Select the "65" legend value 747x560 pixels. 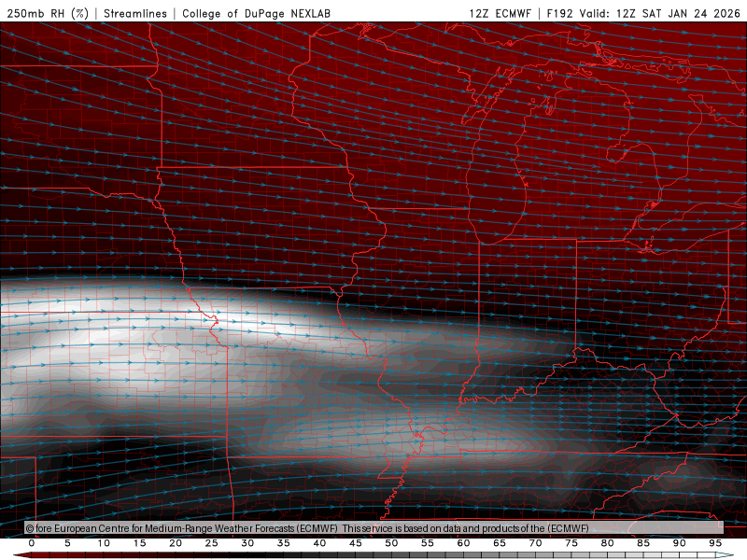coord(500,543)
